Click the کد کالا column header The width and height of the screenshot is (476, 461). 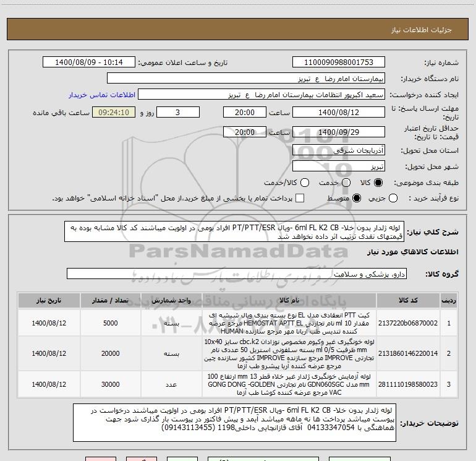tap(408, 300)
